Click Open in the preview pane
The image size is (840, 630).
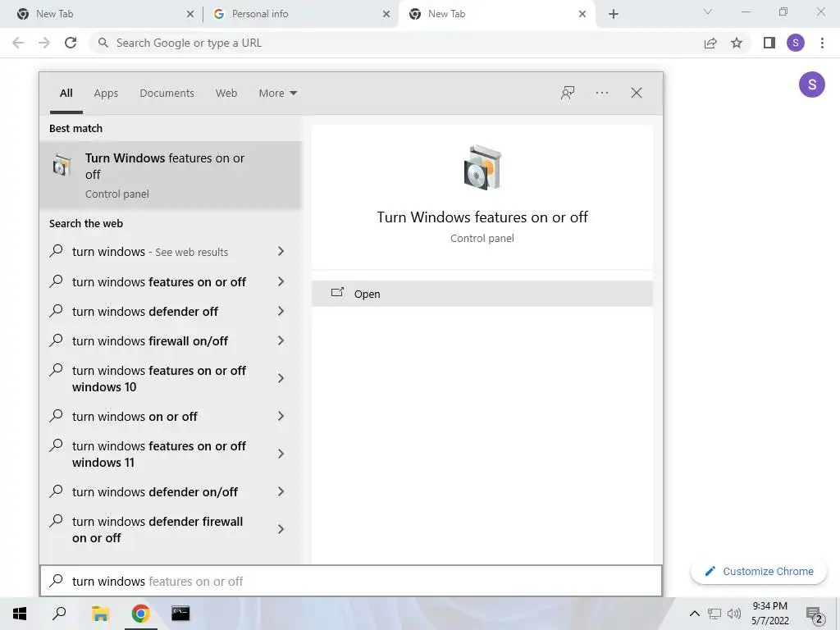click(482, 294)
